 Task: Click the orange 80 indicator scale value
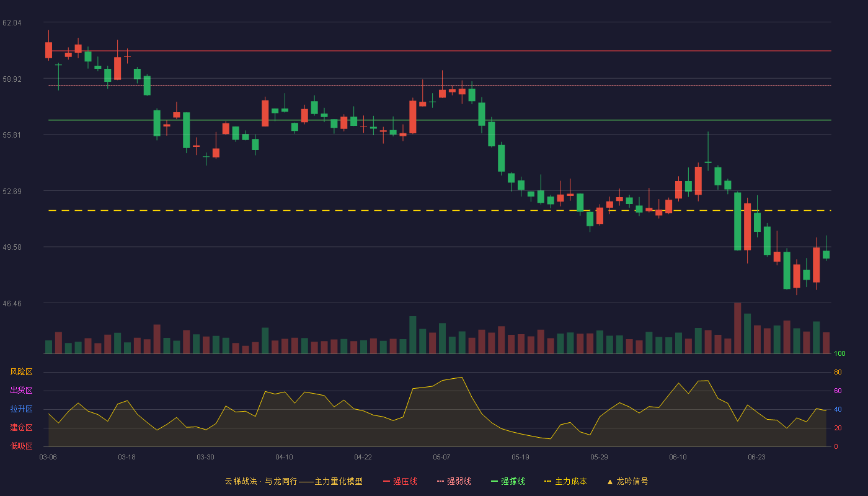pos(838,372)
